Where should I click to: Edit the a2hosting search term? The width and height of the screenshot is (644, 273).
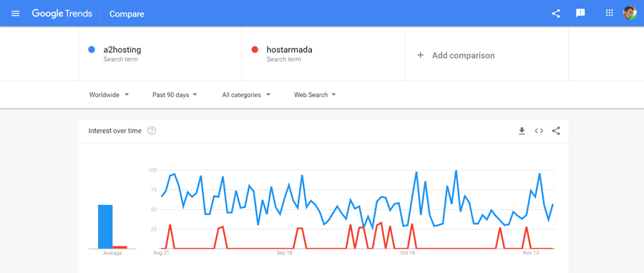[x=160, y=54]
